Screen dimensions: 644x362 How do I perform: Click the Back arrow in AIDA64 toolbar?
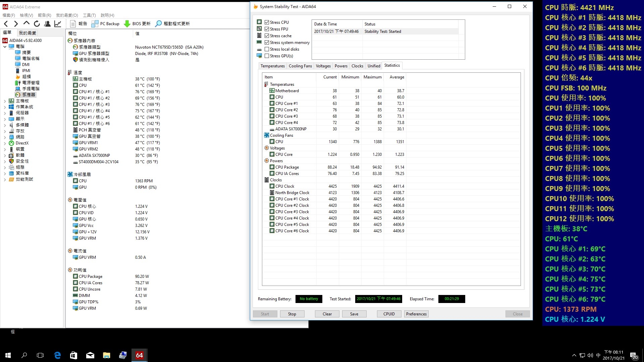tap(6, 23)
